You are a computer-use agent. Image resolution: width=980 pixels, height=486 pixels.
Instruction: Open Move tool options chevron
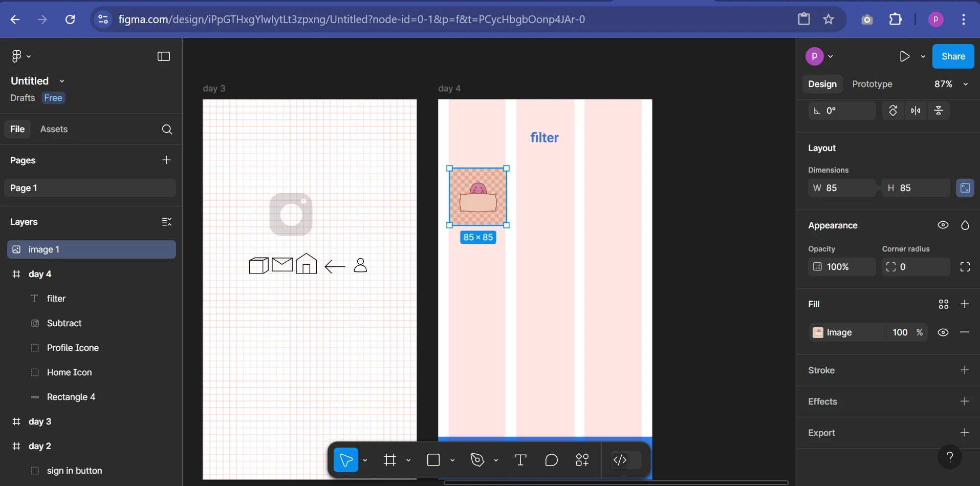pyautogui.click(x=365, y=460)
